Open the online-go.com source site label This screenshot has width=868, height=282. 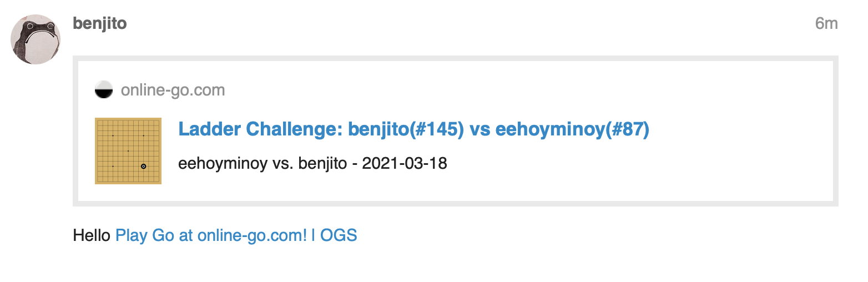pyautogui.click(x=173, y=90)
